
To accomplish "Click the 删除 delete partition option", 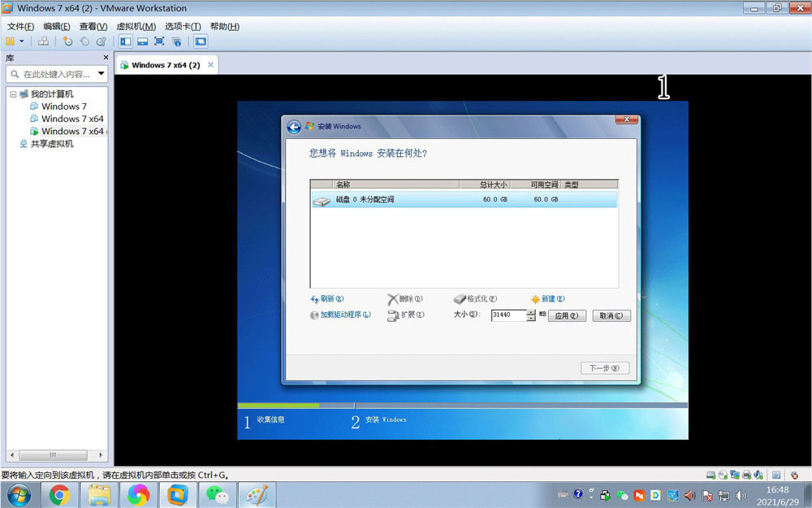I will coord(405,299).
